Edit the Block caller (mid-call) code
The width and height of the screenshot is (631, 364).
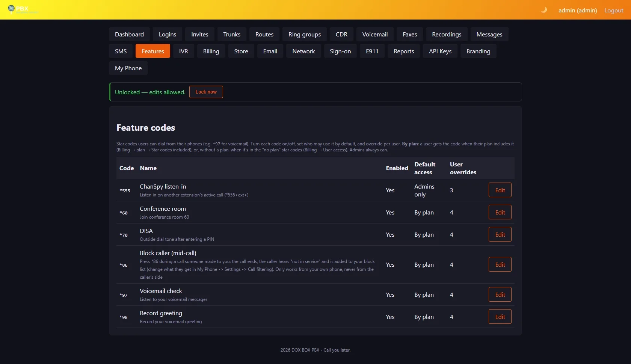[500, 264]
